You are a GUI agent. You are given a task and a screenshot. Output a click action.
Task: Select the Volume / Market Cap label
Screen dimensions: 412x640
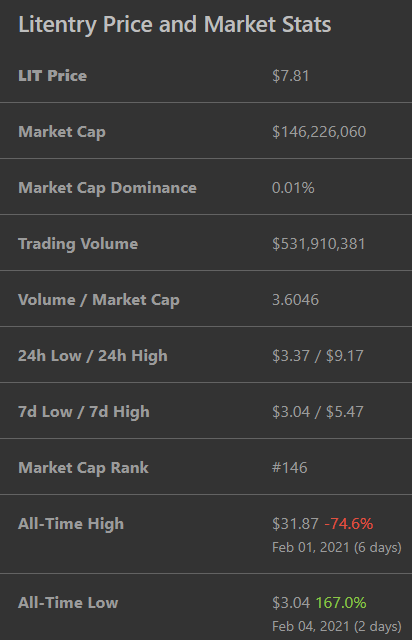pyautogui.click(x=99, y=300)
